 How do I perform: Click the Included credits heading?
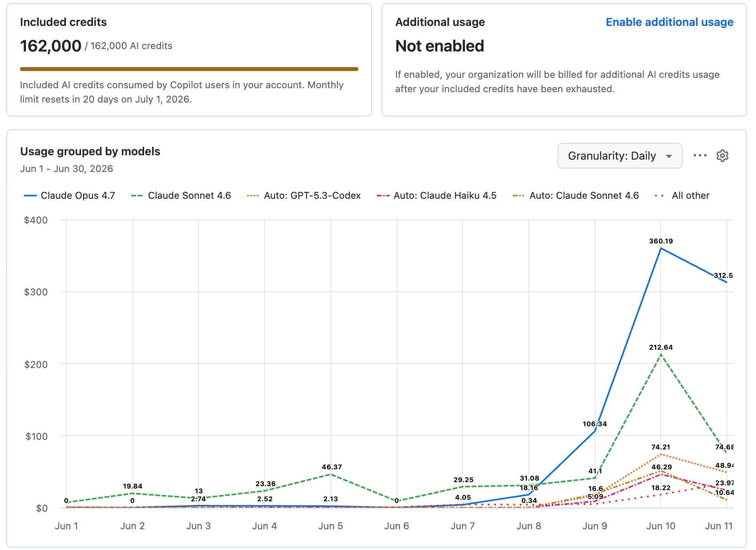(63, 22)
